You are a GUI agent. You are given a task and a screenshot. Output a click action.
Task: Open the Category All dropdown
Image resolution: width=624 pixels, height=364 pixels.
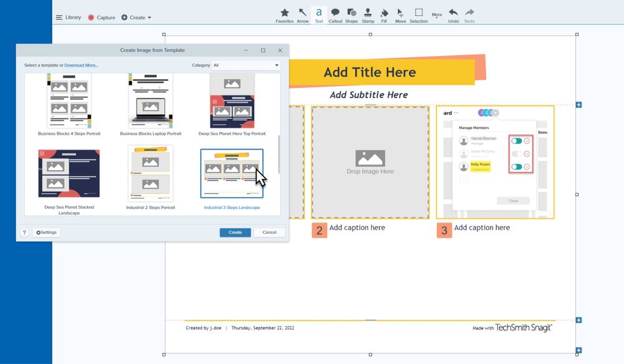[x=246, y=65]
